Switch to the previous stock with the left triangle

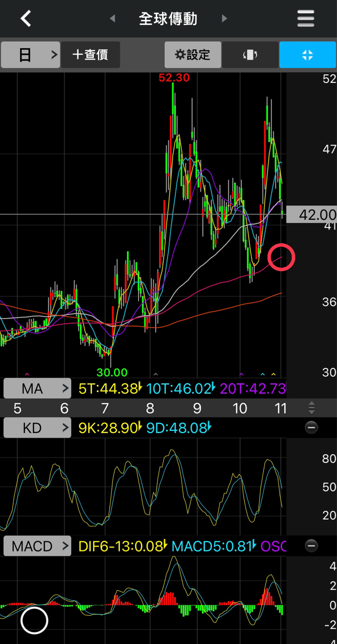coord(112,19)
